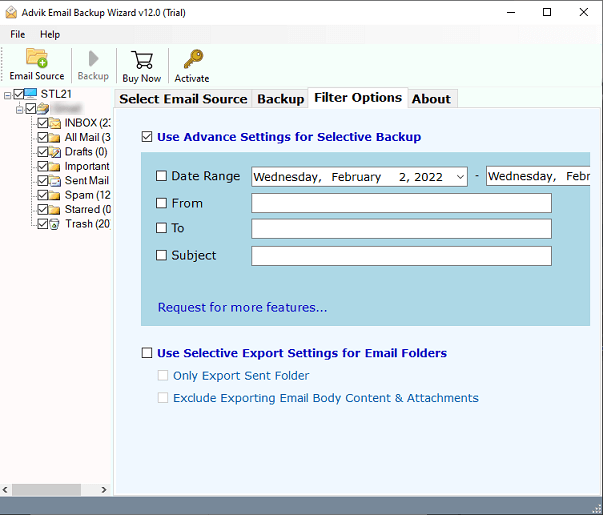Image resolution: width=603 pixels, height=515 pixels.
Task: Click the Starred folder icon
Action: (x=55, y=210)
